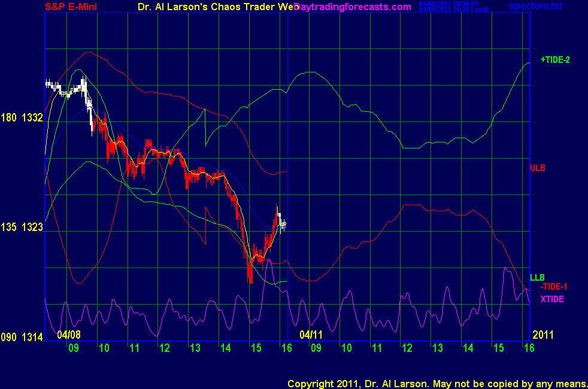This screenshot has height=389, width=588.
Task: Click the "S&P E-Mini" chart title
Action: 71,7
